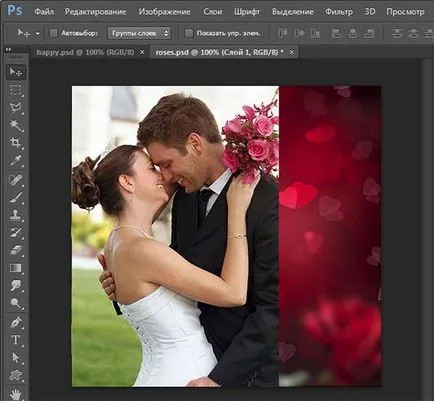Select the Eyedropper tool

click(x=16, y=161)
